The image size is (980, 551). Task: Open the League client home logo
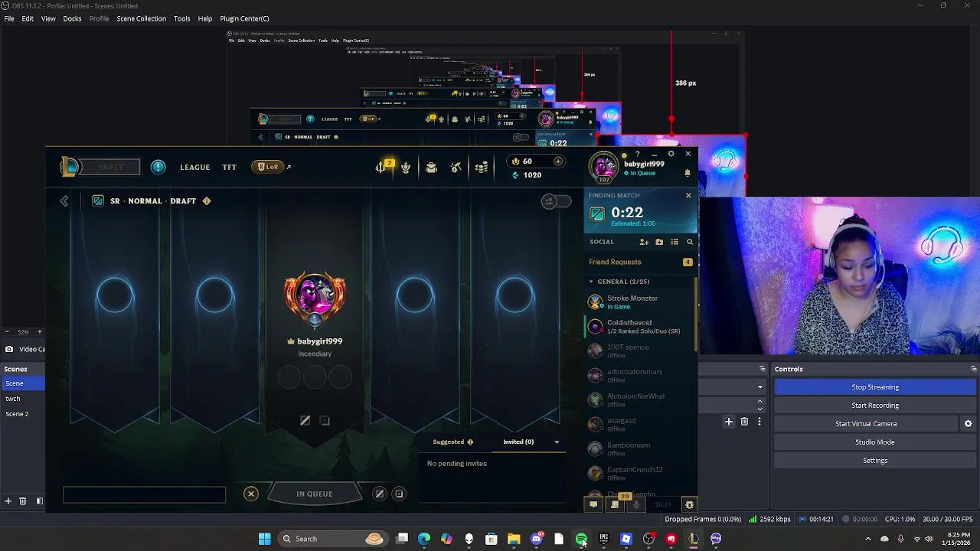pyautogui.click(x=70, y=166)
